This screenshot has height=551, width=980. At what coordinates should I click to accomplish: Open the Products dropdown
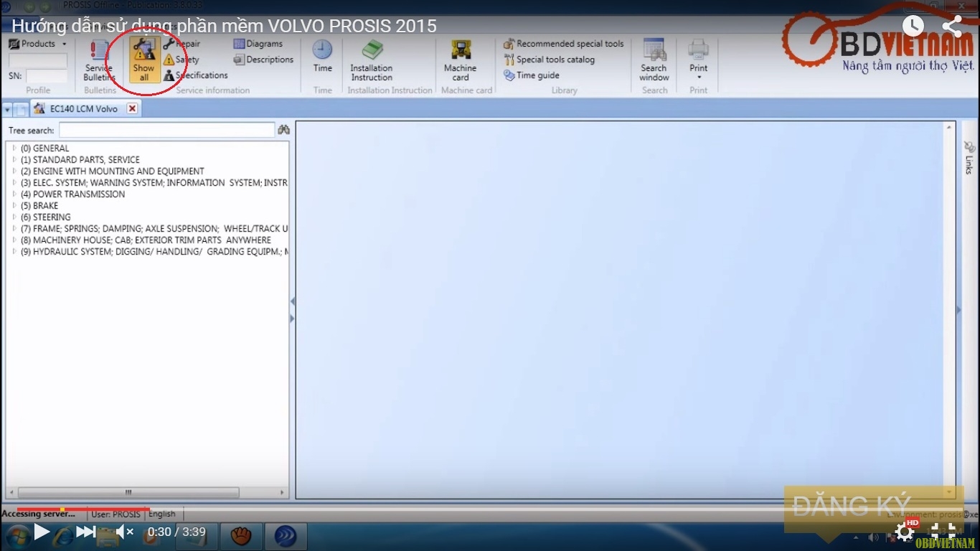point(38,44)
